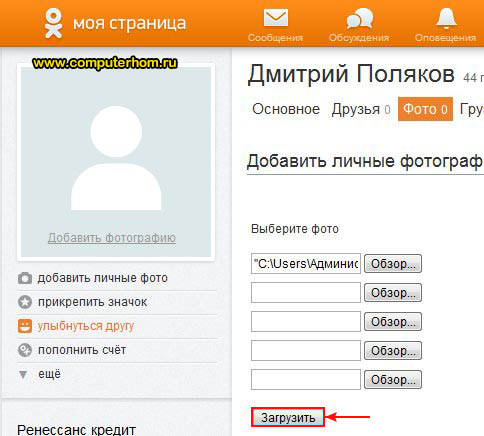The width and height of the screenshot is (484, 436).
Task: Open Обсуждения chat bubbles icon
Action: [359, 19]
